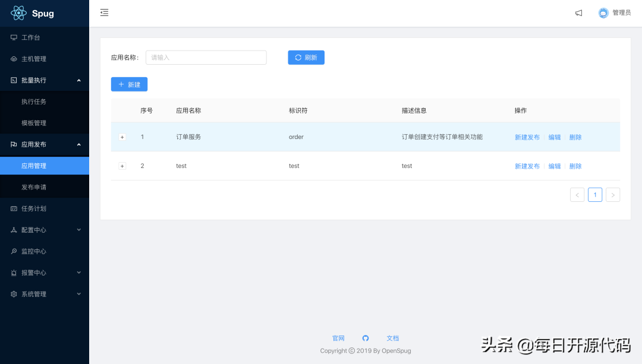Click the Spug logo icon

coord(18,13)
